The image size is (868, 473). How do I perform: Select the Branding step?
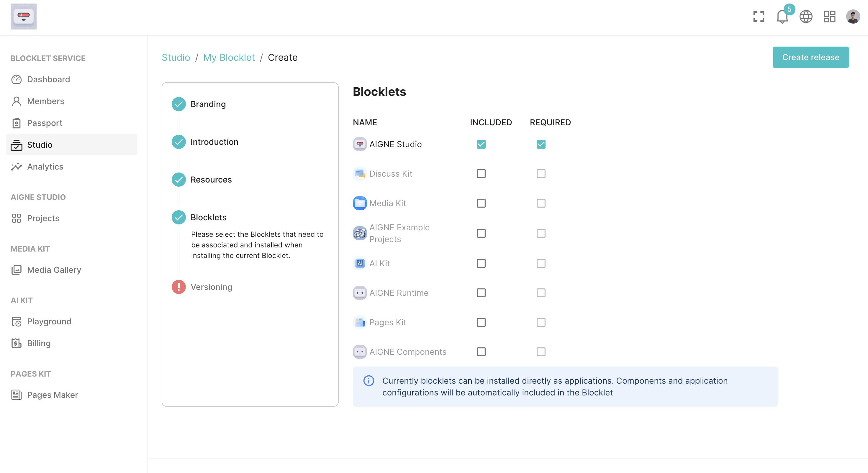208,104
